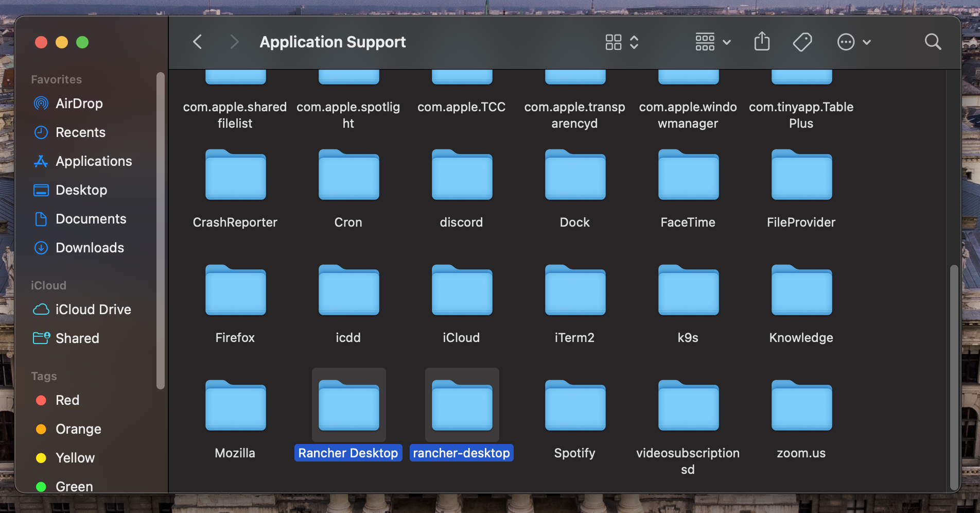980x513 pixels.
Task: Open the grouping dropdown in the toolbar
Action: (712, 42)
